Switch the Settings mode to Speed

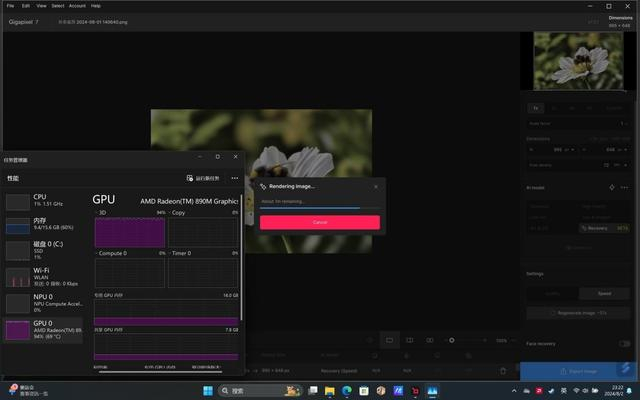tap(604, 293)
